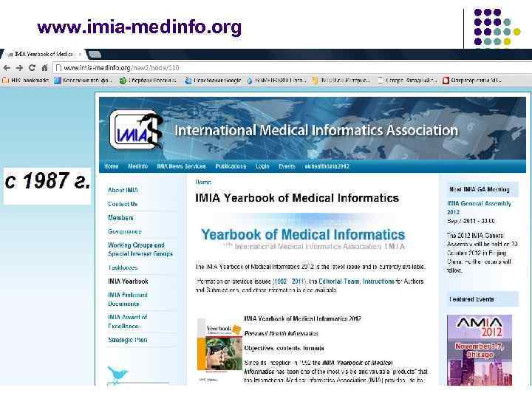The image size is (532, 399).
Task: Click the International Medical Informatics Association banner title
Action: pyautogui.click(x=316, y=130)
